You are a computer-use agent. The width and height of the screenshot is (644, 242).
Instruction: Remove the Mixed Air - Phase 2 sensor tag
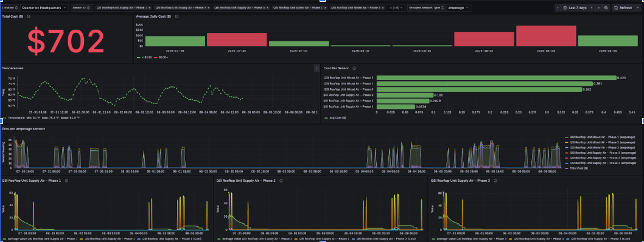383,8
